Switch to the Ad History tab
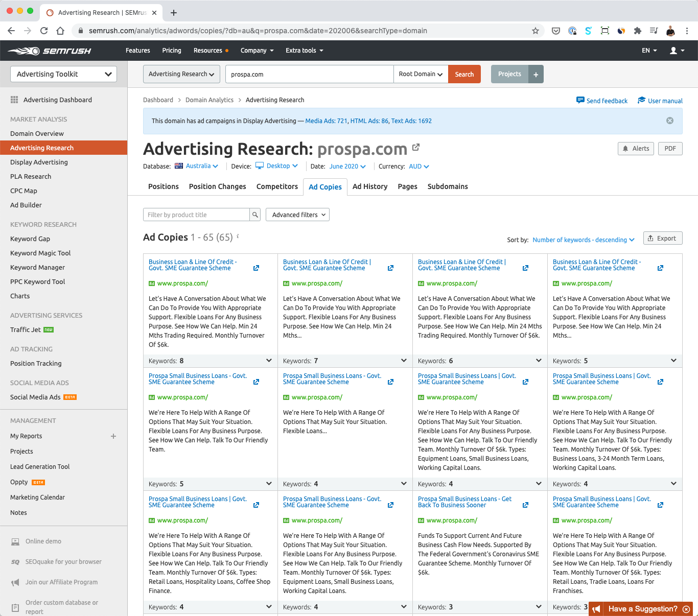The width and height of the screenshot is (698, 616). click(370, 186)
